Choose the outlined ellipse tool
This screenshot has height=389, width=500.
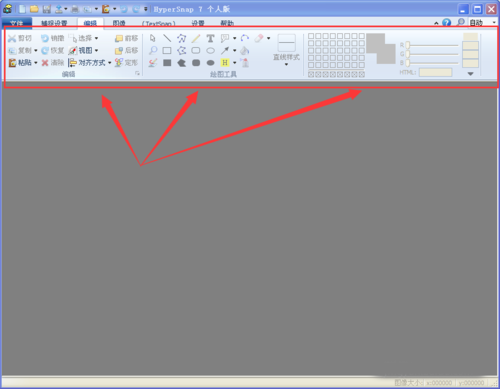click(210, 51)
